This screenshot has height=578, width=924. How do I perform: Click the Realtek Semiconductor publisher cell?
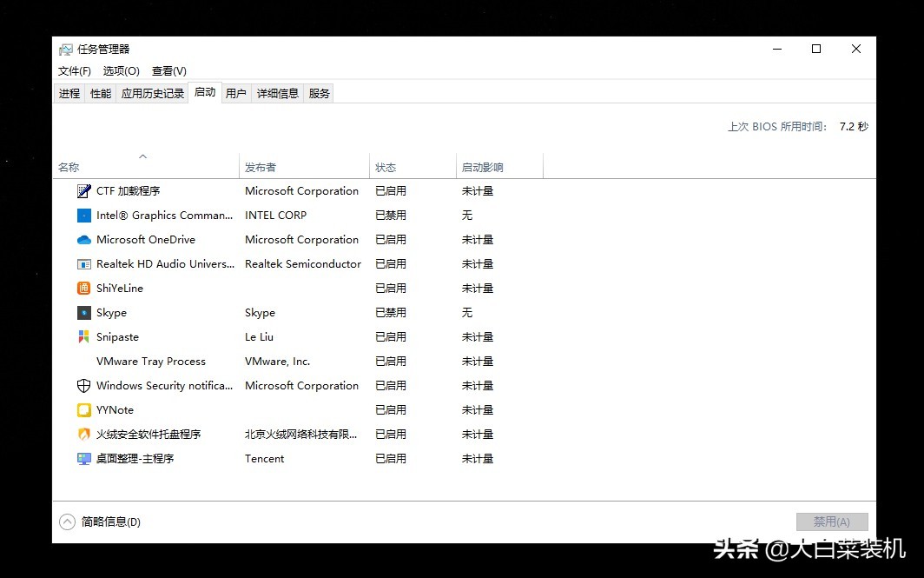303,264
